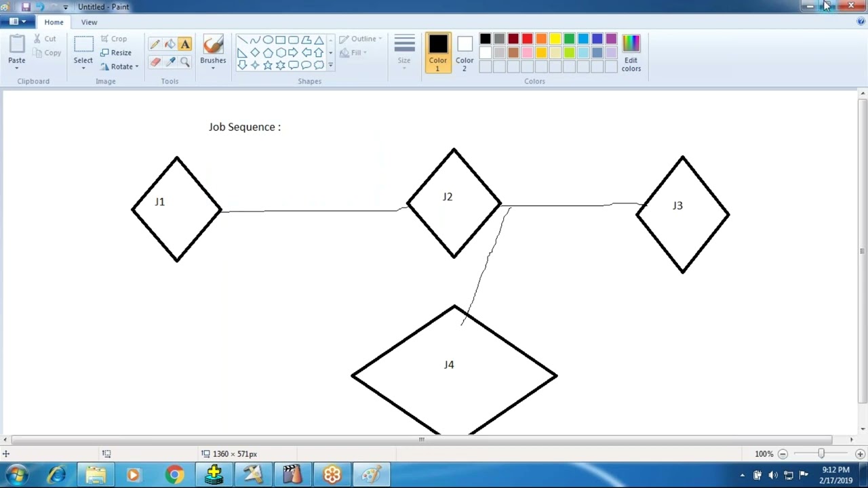The height and width of the screenshot is (488, 868).
Task: Choose the Hexagon shape
Action: pyautogui.click(x=281, y=52)
